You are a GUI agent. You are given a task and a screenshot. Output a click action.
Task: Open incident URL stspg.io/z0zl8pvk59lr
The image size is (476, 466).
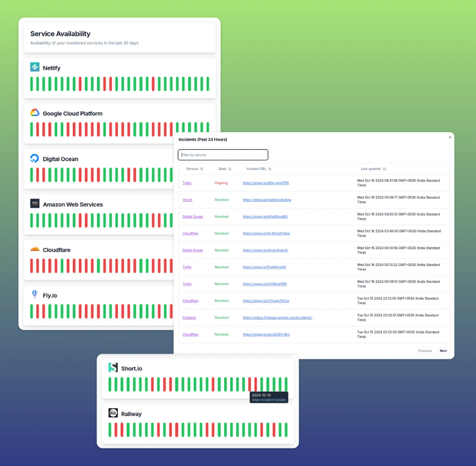[x=265, y=284]
